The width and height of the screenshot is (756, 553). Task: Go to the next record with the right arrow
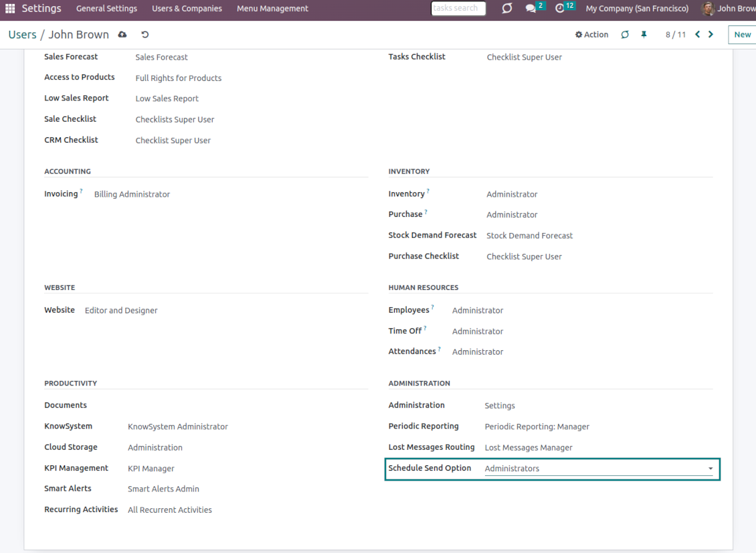[x=711, y=34]
